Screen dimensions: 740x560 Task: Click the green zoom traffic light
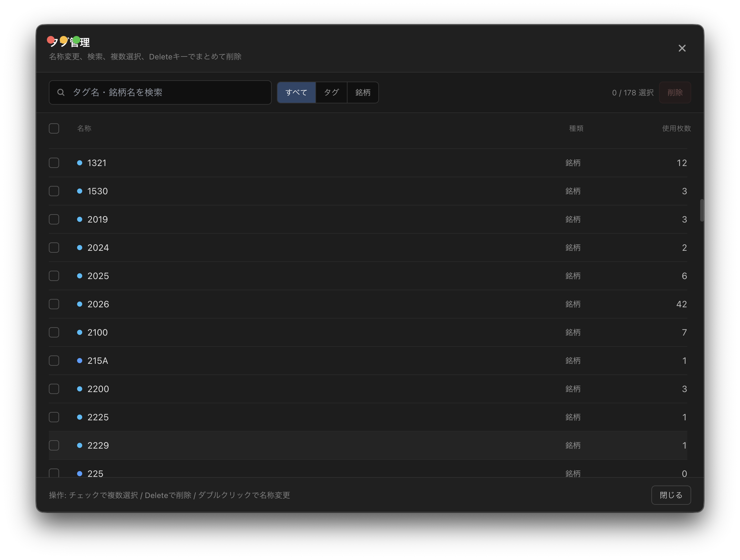pyautogui.click(x=76, y=40)
